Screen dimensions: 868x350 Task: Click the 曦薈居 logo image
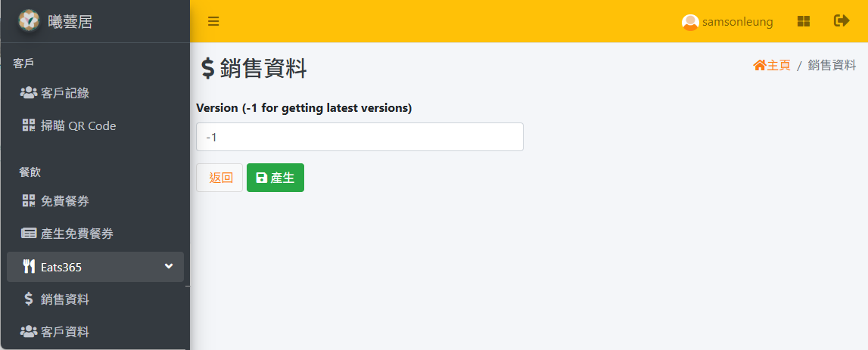click(29, 21)
